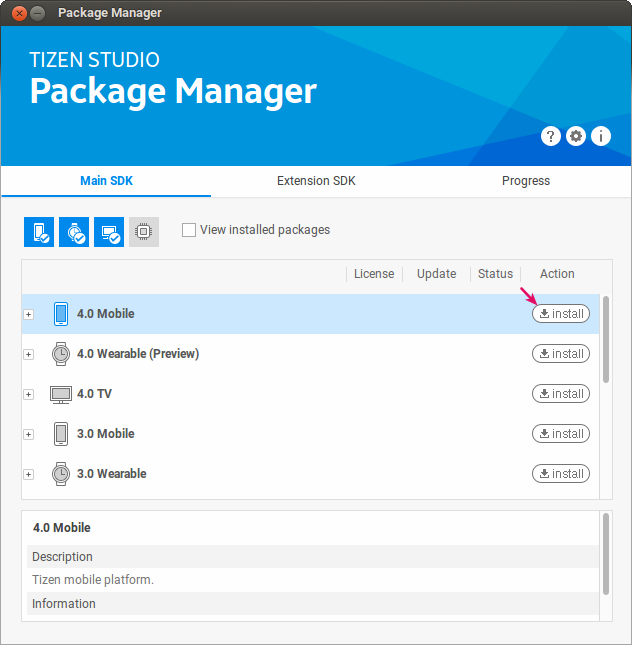632x645 pixels.
Task: Click the 3.0 Mobile phone icon
Action: pos(61,434)
